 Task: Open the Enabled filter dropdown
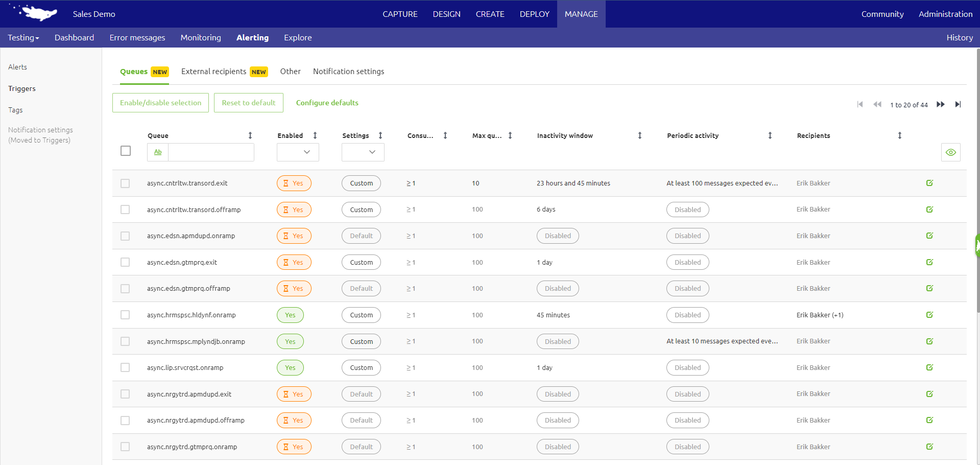point(298,152)
